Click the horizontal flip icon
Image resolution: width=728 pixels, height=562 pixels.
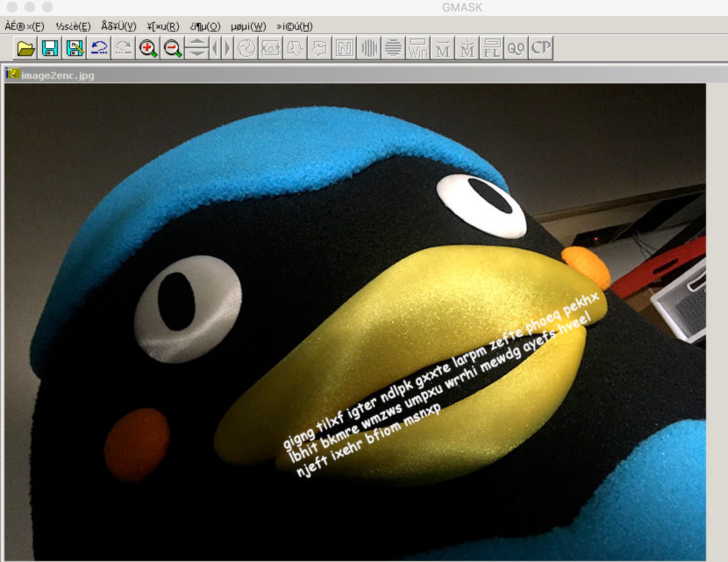tap(221, 48)
